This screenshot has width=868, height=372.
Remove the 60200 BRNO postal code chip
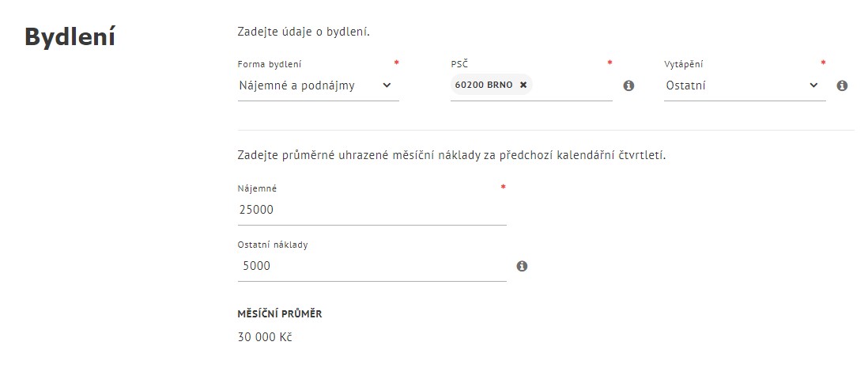[523, 85]
